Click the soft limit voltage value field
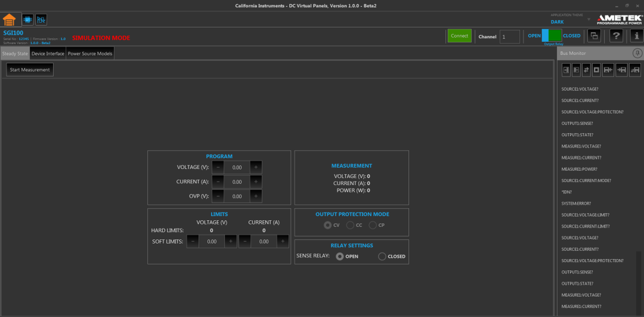Screen dimensions: 644x317 (x=212, y=241)
